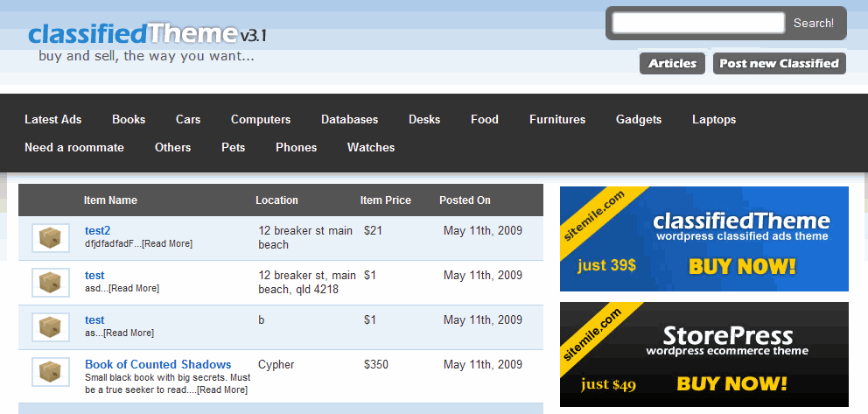The image size is (868, 414).
Task: Click the $21 price cell
Action: tap(373, 231)
